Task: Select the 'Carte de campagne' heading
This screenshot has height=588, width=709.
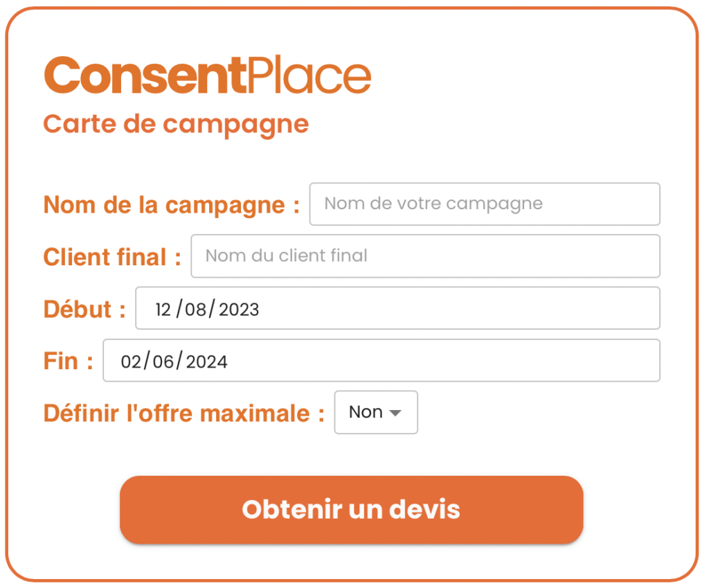Action: coord(176,125)
